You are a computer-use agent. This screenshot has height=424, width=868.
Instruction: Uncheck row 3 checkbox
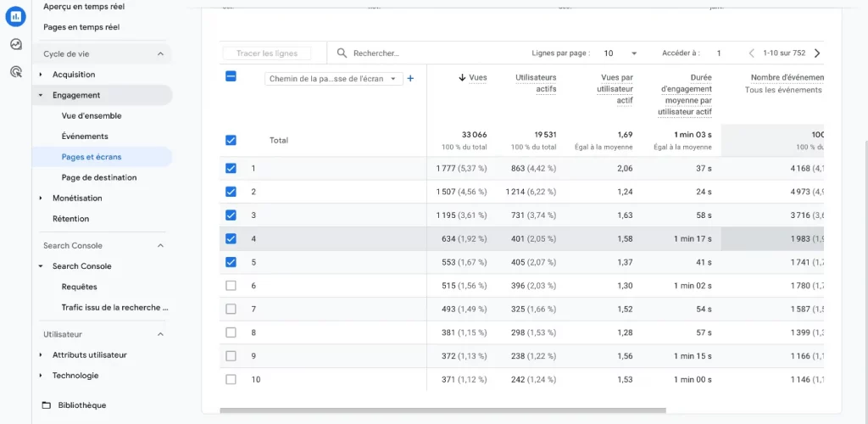pos(231,215)
